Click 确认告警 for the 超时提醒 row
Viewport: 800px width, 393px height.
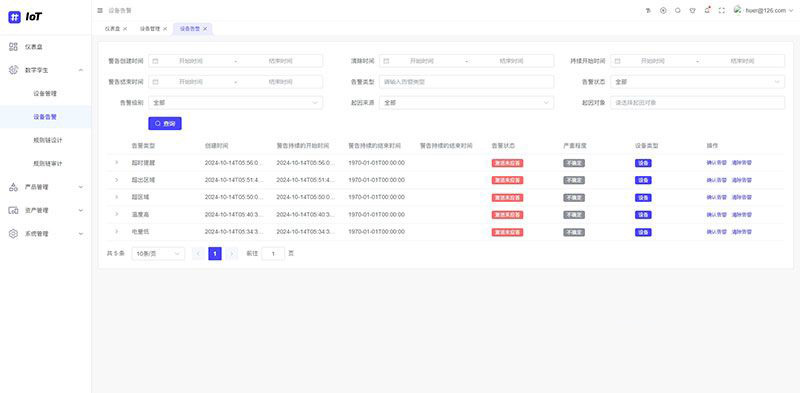click(716, 163)
